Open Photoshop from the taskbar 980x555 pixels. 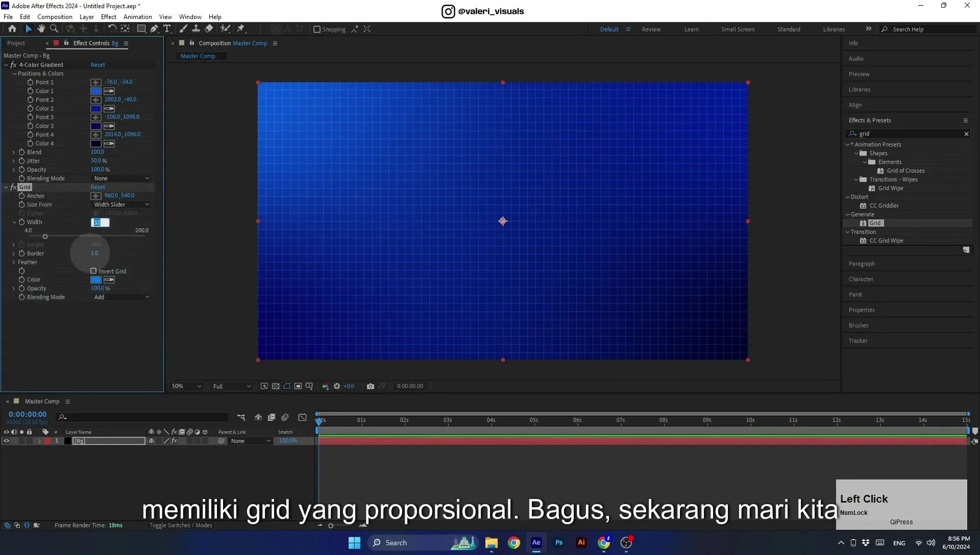tap(559, 543)
